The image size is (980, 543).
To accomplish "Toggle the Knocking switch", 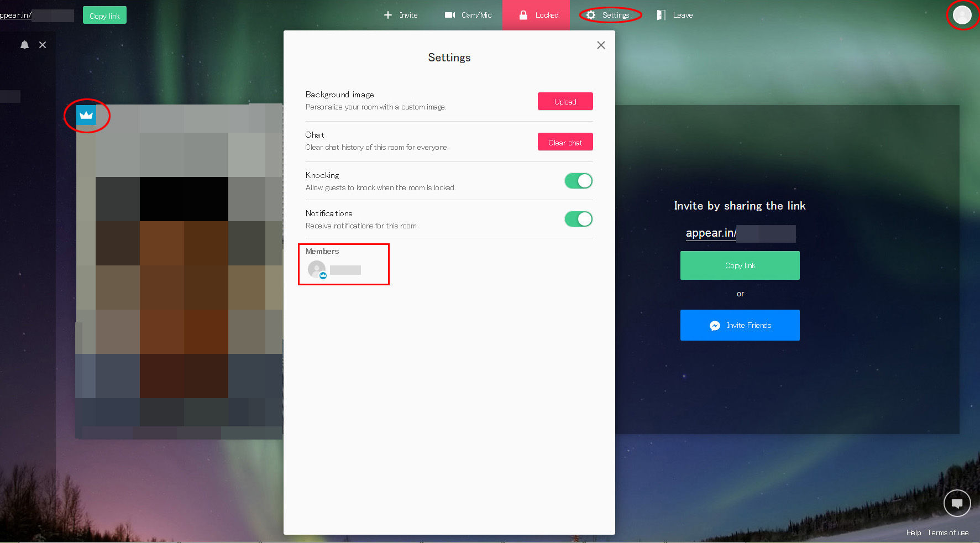I will pyautogui.click(x=578, y=181).
